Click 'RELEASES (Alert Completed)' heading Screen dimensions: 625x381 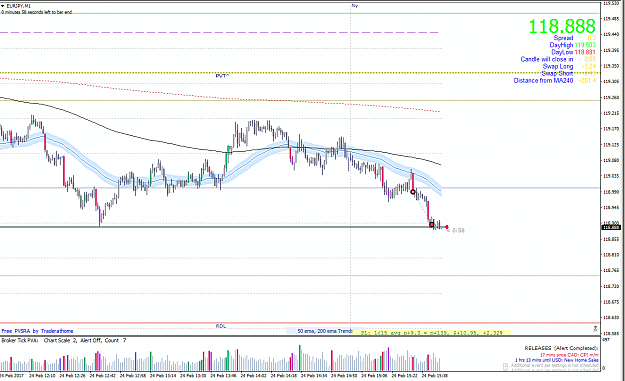561,348
